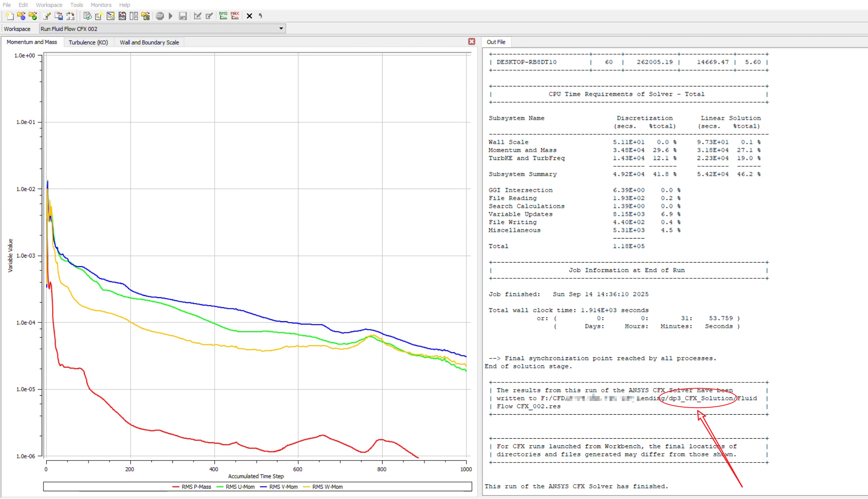Toggle MAX residuals display icon
This screenshot has height=499, width=868.
click(235, 16)
